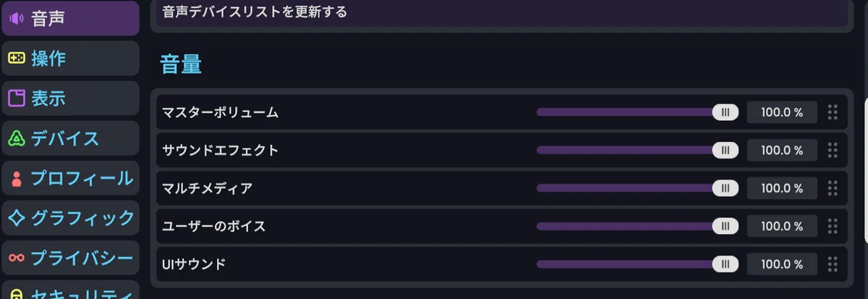Viewport: 868px width, 299px height.
Task: Click 音声デバイスリストを更新する button
Action: pyautogui.click(x=500, y=13)
